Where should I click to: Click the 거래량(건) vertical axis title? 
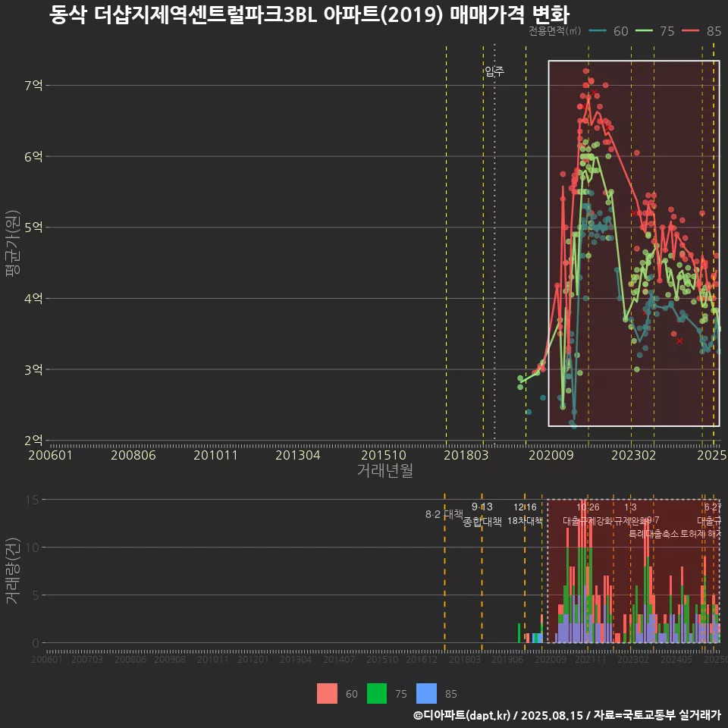pyautogui.click(x=13, y=571)
